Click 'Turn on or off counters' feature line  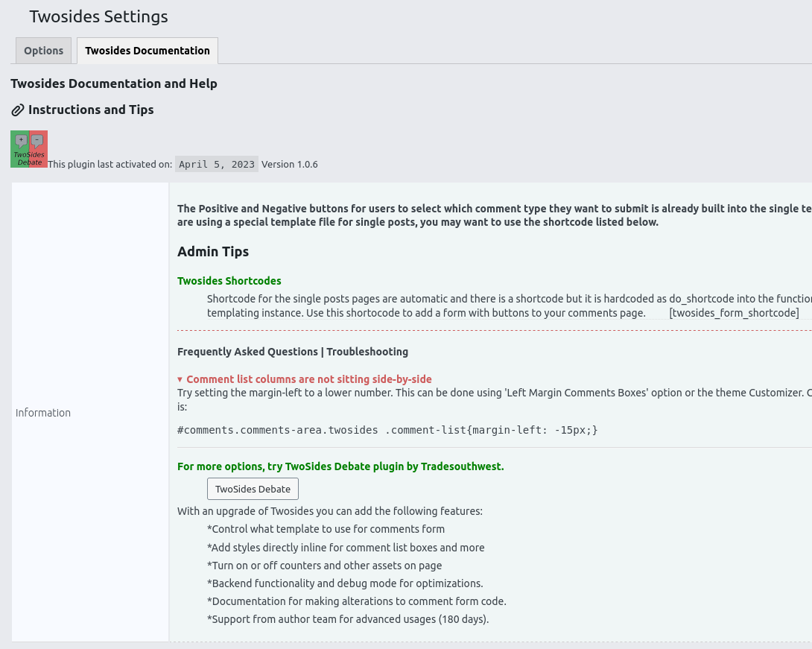[x=324, y=566]
